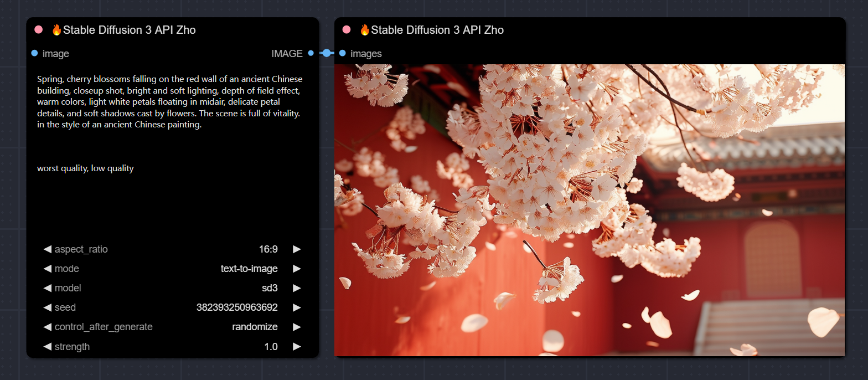The width and height of the screenshot is (868, 380).
Task: Click the 'image' input label
Action: (55, 54)
